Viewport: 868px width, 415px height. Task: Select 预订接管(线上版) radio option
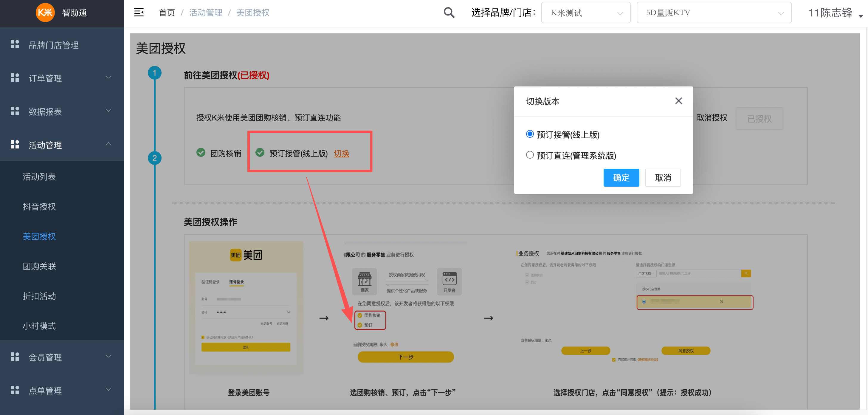coord(530,134)
